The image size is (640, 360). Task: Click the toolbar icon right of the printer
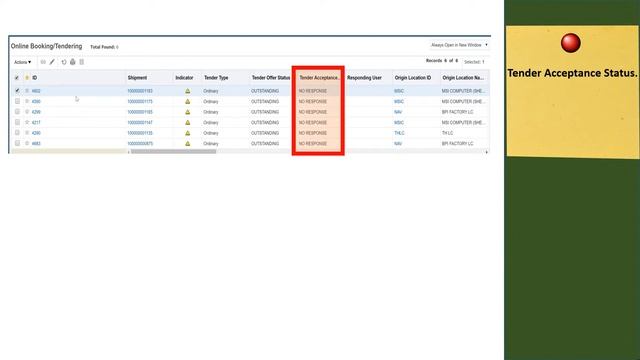(82, 62)
